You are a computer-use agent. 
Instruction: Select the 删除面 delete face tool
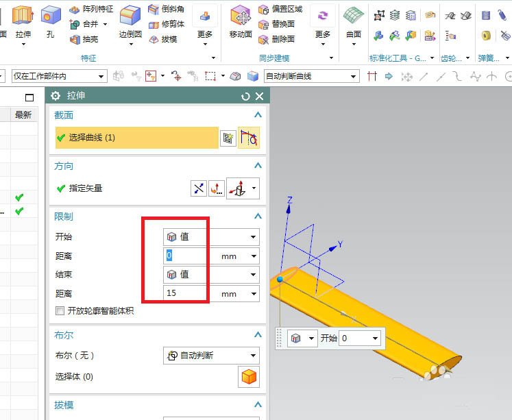[277, 39]
